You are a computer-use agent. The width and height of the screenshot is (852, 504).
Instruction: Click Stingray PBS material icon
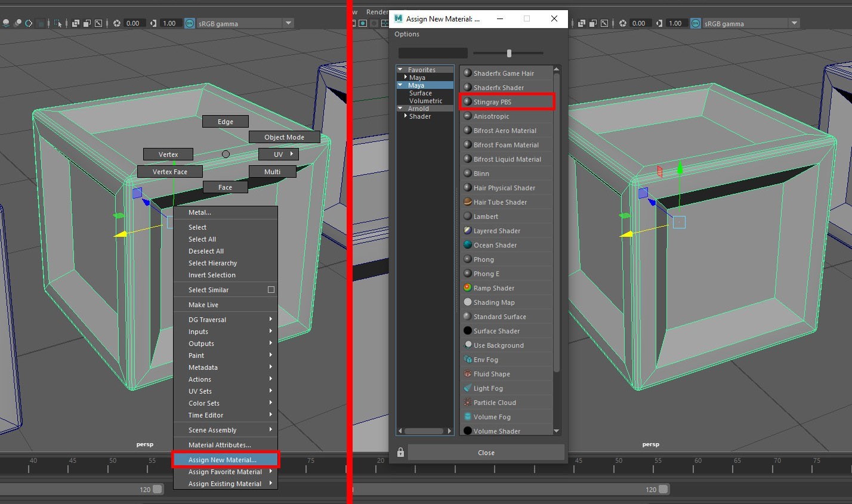468,101
